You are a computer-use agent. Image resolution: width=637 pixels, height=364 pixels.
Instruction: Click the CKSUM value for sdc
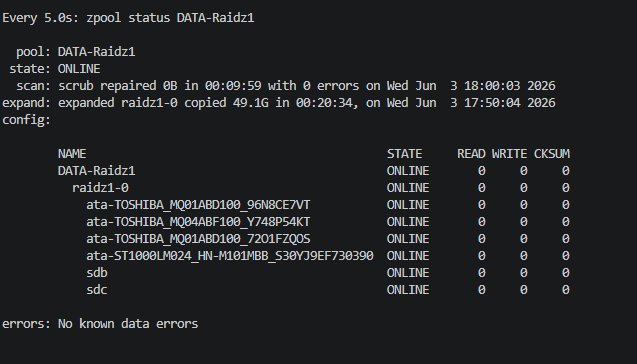click(566, 290)
